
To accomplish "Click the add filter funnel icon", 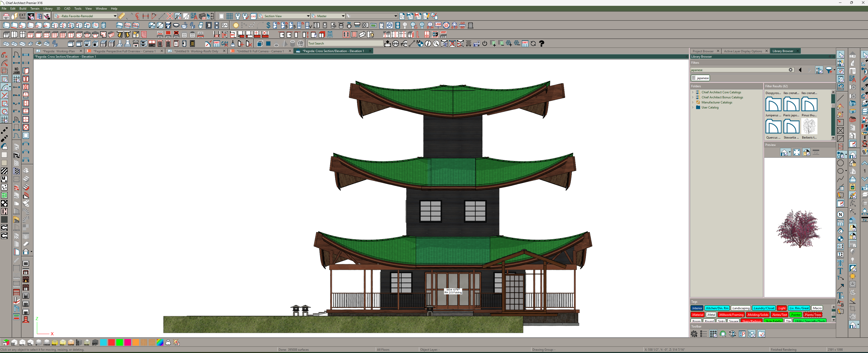I will tap(829, 70).
